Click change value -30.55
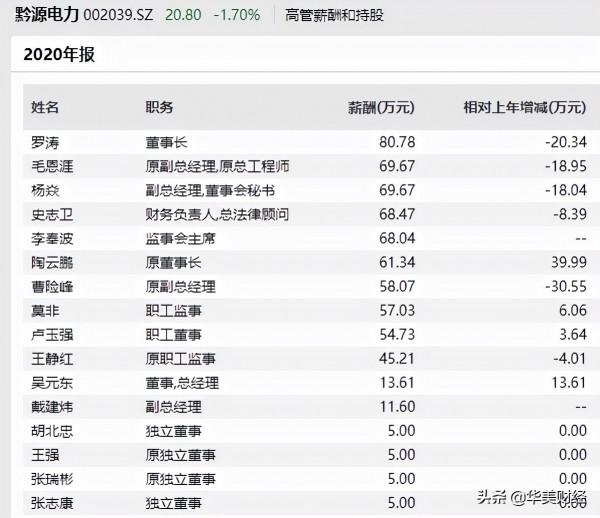The image size is (600, 518). 566,287
